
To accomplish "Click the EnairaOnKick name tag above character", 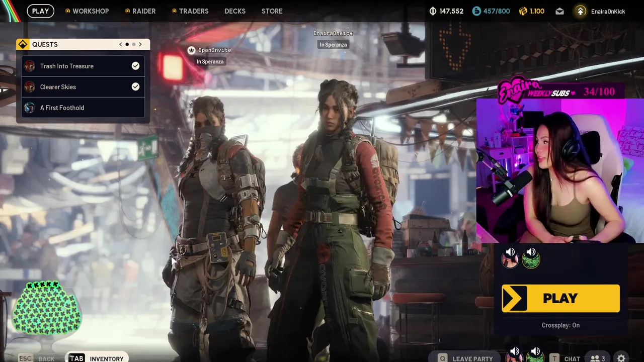I will [x=333, y=33].
